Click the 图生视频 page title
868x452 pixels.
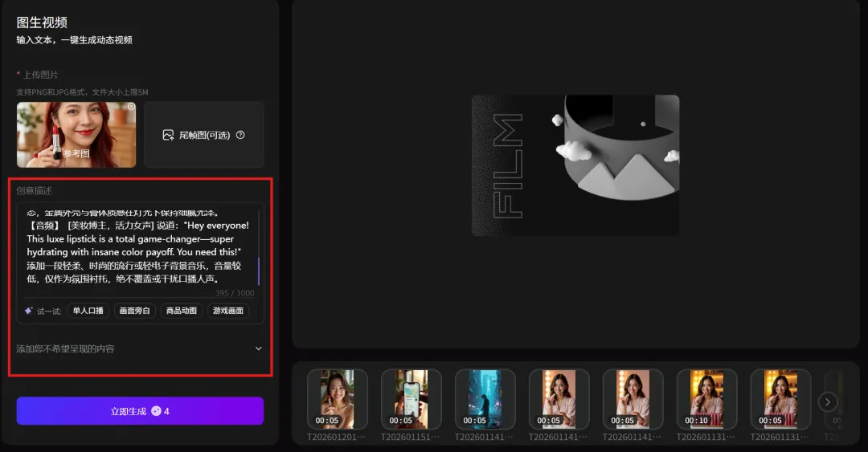pos(42,22)
